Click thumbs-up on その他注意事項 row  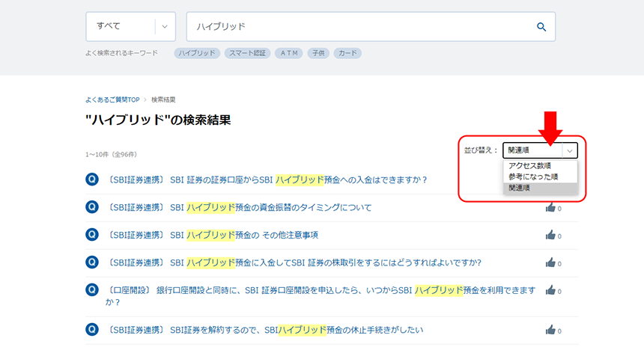tap(550, 235)
